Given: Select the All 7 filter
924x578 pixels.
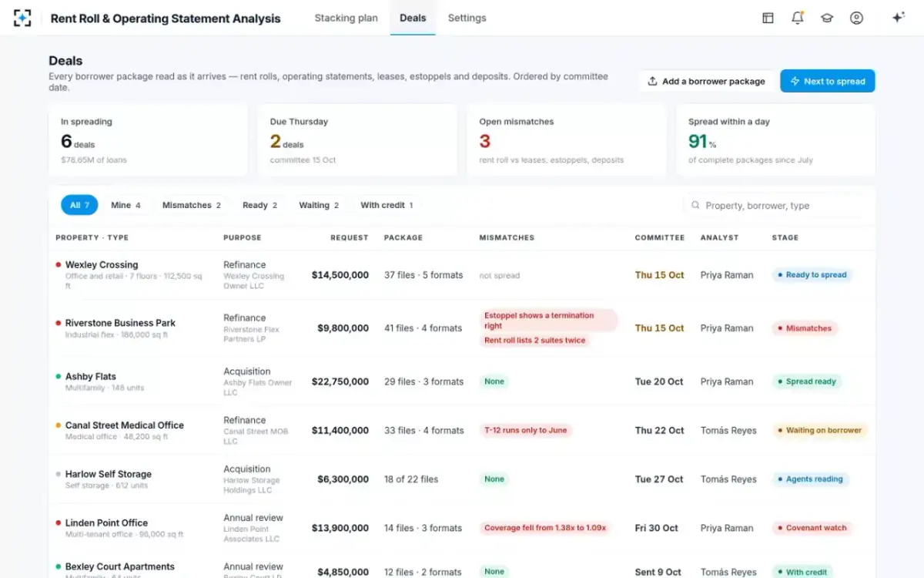Looking at the screenshot, I should coord(79,205).
